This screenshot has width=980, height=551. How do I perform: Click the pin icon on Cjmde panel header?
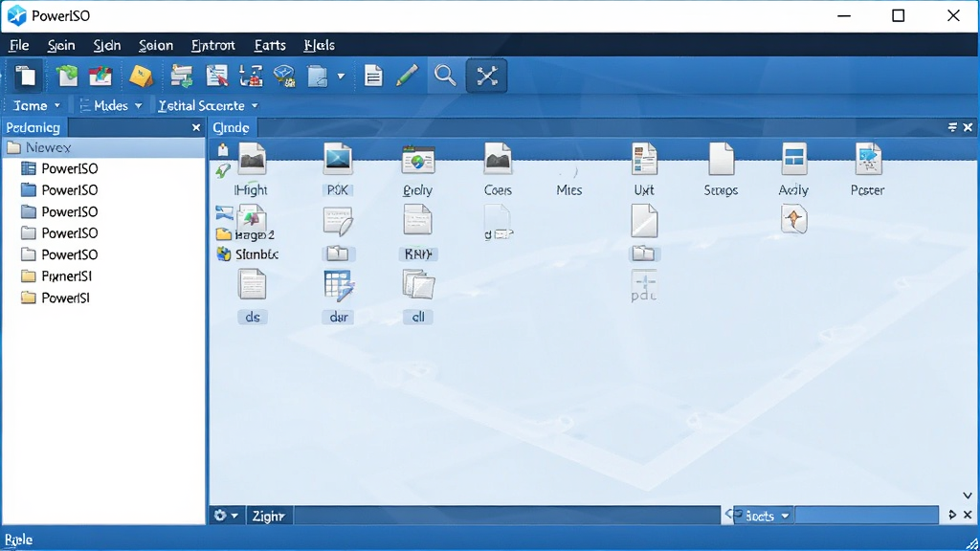tap(952, 127)
